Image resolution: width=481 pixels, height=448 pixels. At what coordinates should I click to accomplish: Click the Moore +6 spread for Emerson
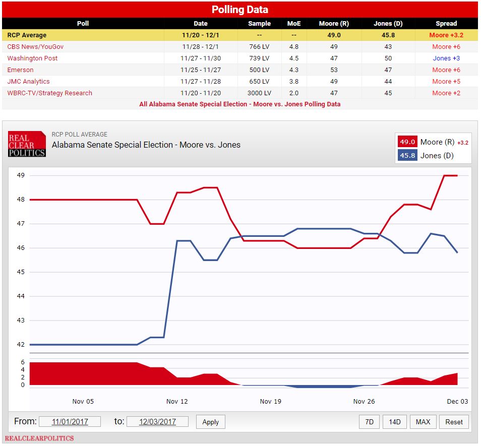click(446, 70)
